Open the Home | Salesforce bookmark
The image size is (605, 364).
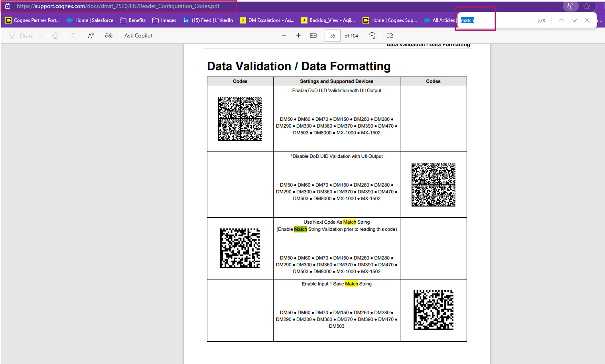(x=90, y=20)
